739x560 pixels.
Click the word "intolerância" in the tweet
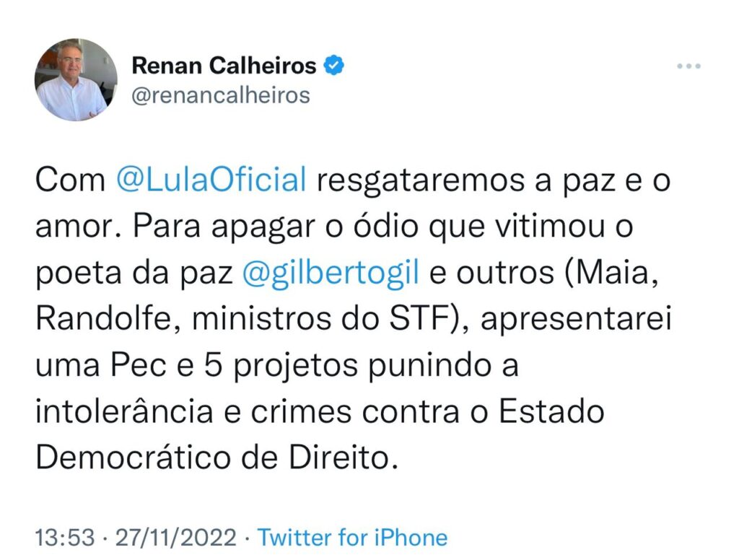tap(123, 412)
